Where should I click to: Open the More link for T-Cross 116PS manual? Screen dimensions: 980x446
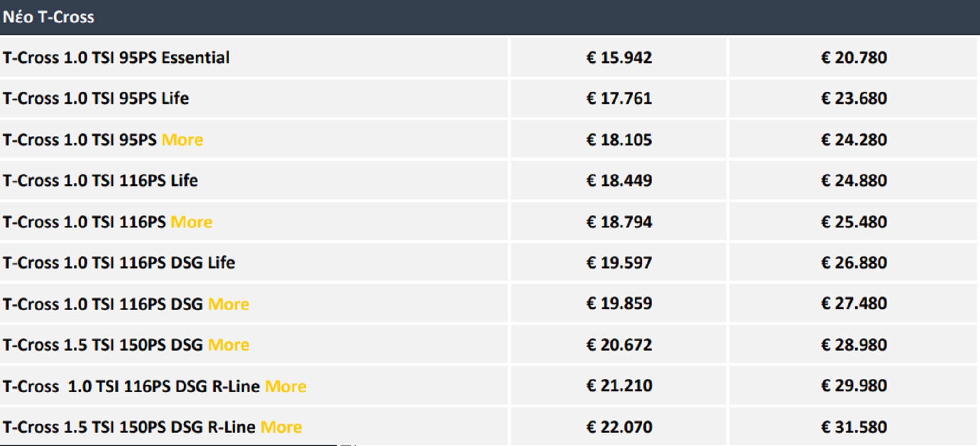pos(191,222)
